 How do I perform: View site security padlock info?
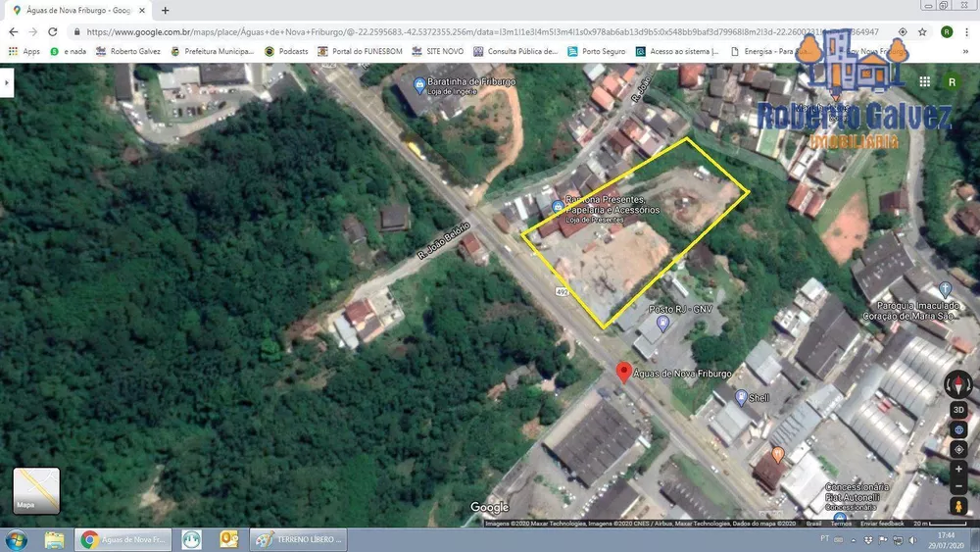click(76, 32)
